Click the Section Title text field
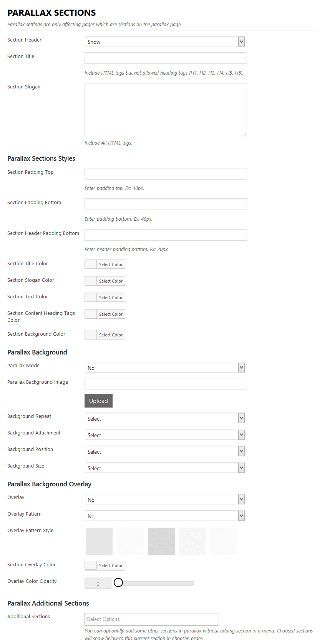322x644 pixels. click(x=166, y=58)
